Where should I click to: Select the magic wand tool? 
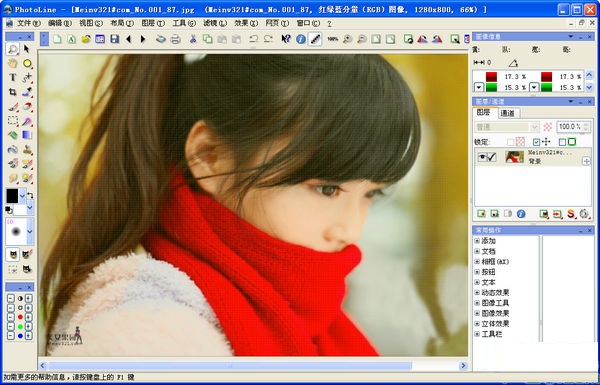(x=27, y=121)
